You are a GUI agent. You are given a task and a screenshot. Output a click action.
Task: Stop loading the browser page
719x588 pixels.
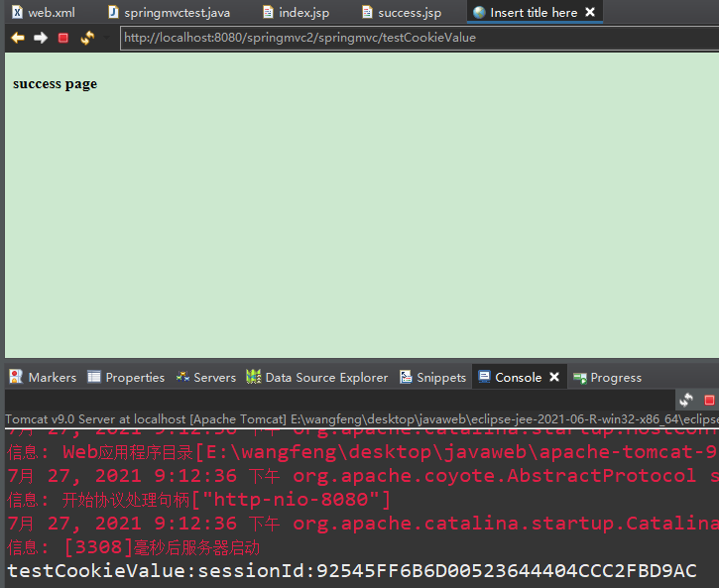point(63,38)
